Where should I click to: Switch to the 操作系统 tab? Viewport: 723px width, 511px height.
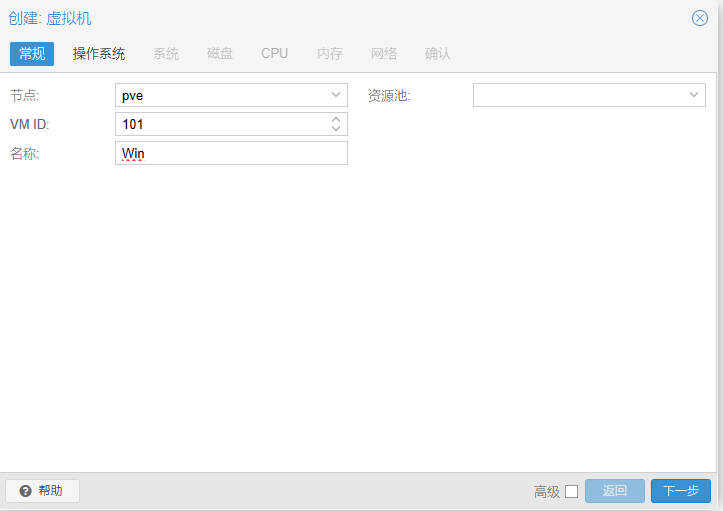[x=99, y=53]
